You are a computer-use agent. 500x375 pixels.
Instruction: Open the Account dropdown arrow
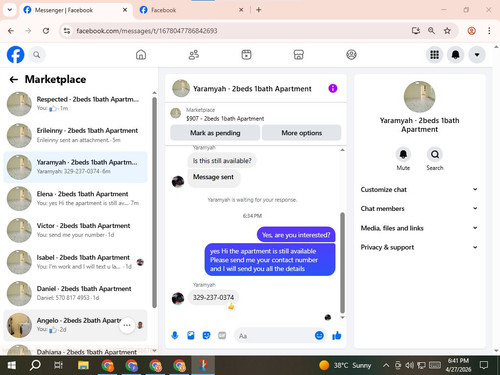477,55
